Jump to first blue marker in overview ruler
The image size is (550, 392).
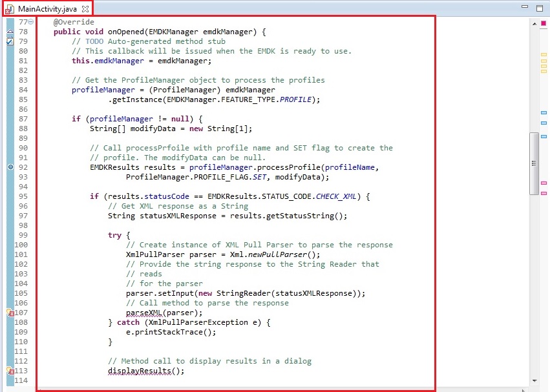544,112
